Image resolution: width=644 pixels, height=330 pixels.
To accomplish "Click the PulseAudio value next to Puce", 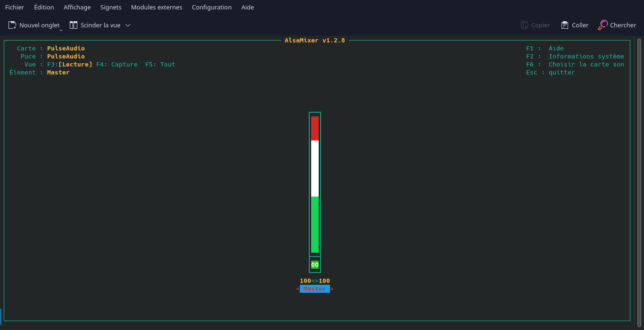I will pyautogui.click(x=66, y=57).
